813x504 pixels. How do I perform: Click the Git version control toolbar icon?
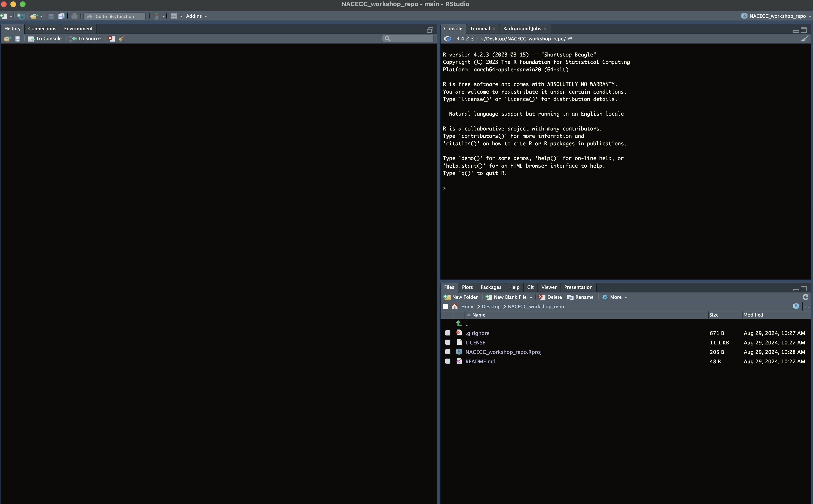click(156, 16)
